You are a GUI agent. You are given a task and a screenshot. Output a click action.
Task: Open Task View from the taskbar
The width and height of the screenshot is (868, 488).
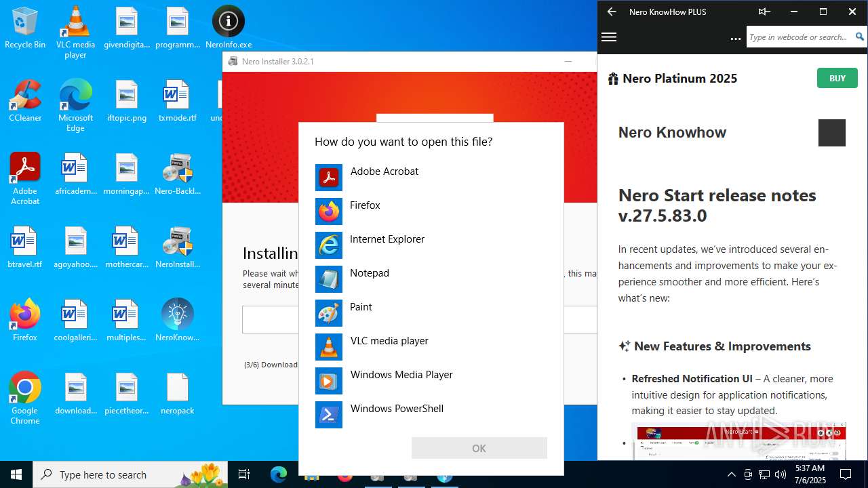click(244, 474)
